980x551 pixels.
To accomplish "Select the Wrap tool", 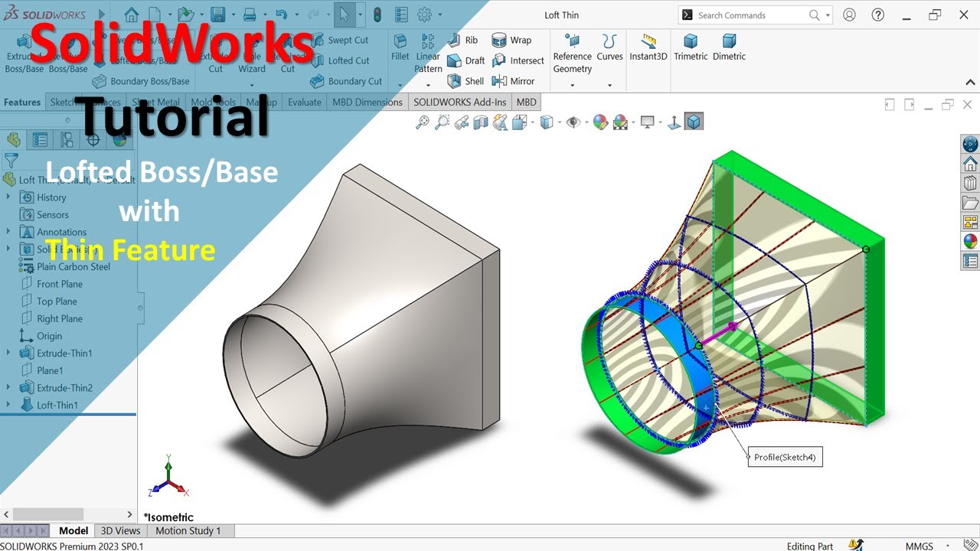I will (x=511, y=41).
